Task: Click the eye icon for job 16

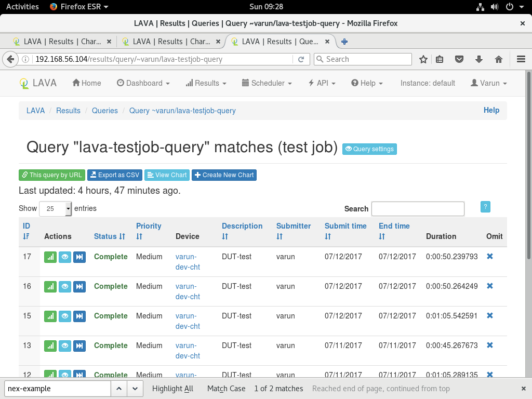Action: [x=65, y=286]
